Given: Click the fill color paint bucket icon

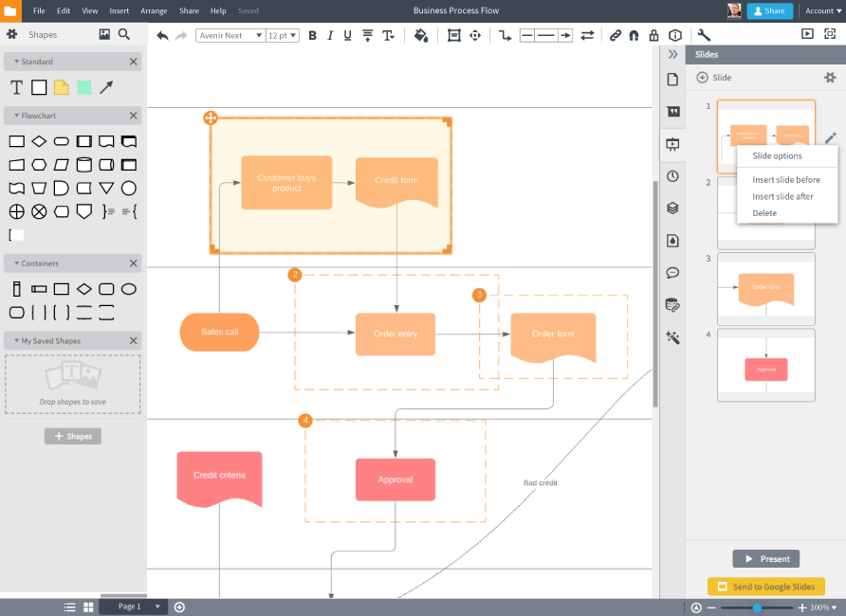Looking at the screenshot, I should (421, 35).
